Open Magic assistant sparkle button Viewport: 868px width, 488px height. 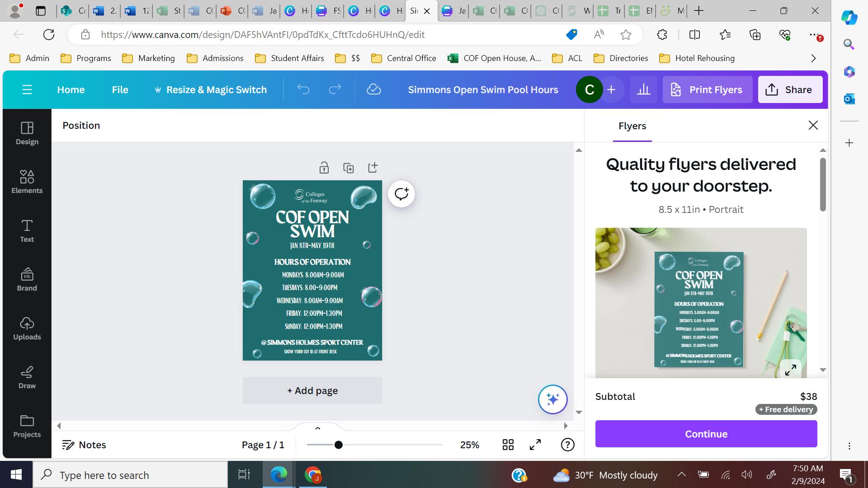point(552,399)
